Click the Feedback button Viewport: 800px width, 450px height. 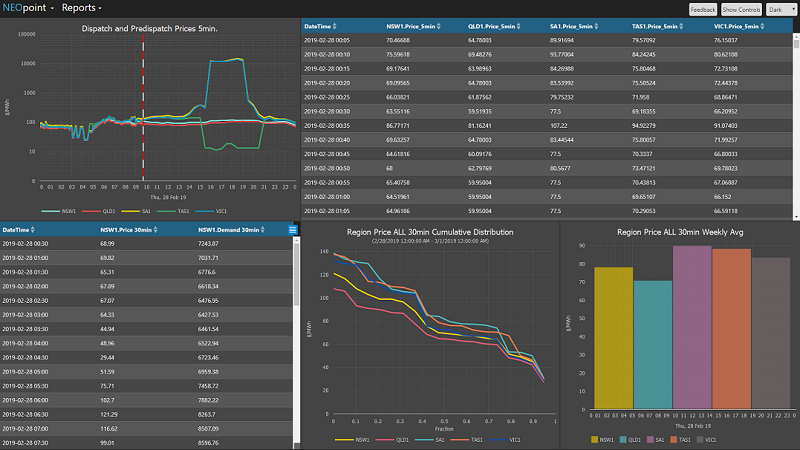pos(703,8)
